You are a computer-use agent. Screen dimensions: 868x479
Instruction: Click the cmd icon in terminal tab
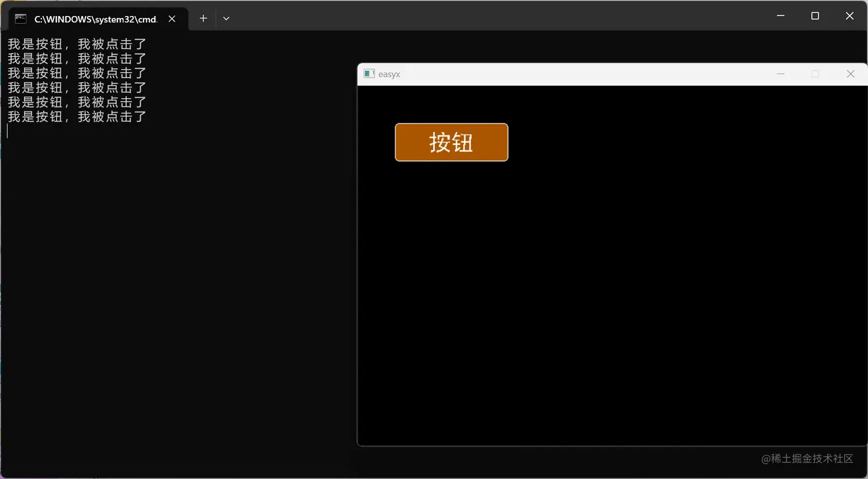[21, 19]
